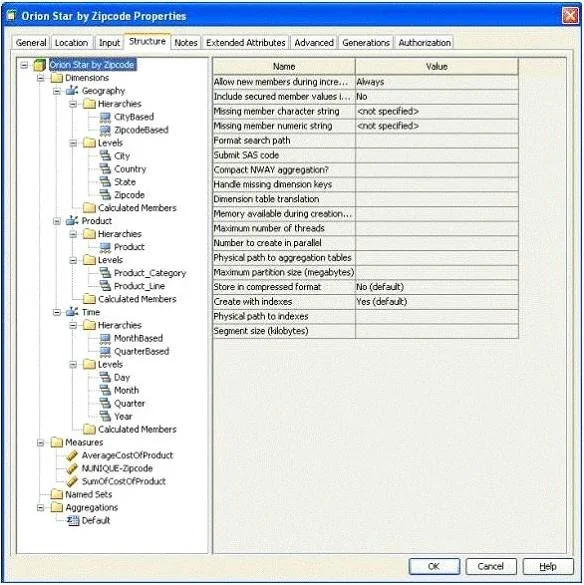
Task: Click the Time dimension icon
Action: click(72, 312)
